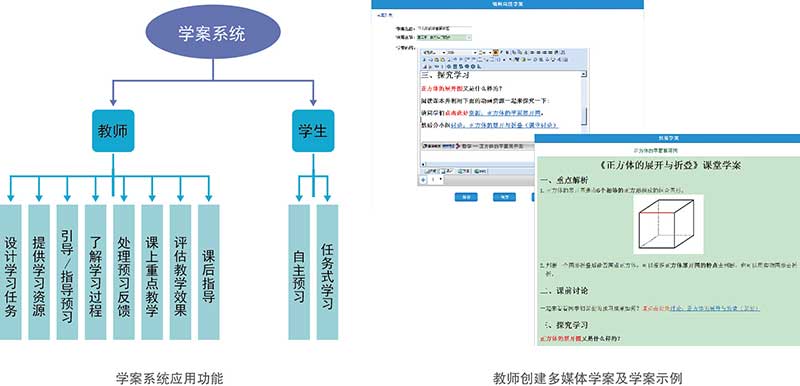Viewport: 800px width, 386px height.
Task: Click the cube image in lesson preview
Action: pyautogui.click(x=668, y=224)
